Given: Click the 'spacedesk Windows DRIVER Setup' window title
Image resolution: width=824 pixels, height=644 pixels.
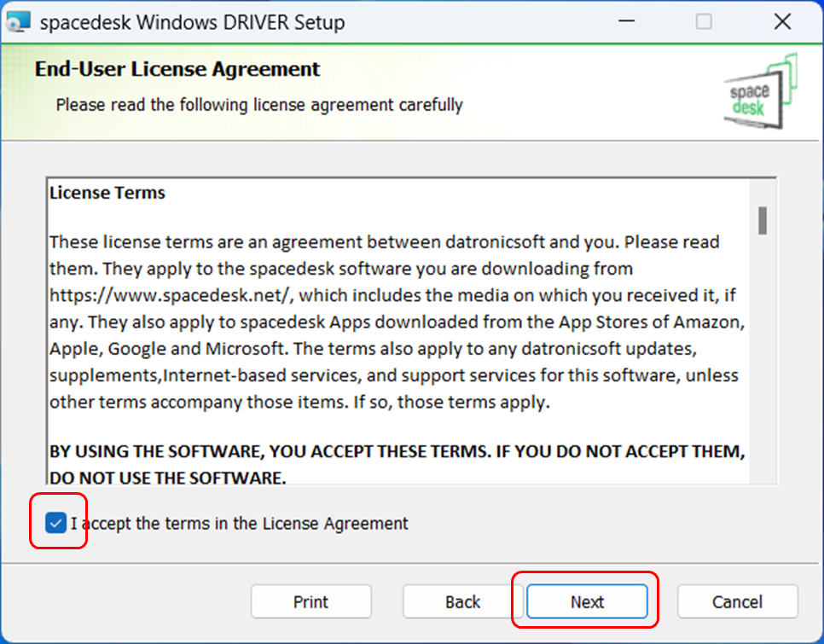Looking at the screenshot, I should pos(192,22).
